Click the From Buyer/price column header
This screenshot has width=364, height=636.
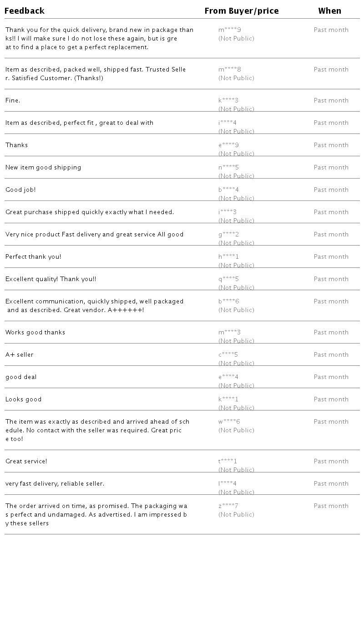pyautogui.click(x=242, y=11)
